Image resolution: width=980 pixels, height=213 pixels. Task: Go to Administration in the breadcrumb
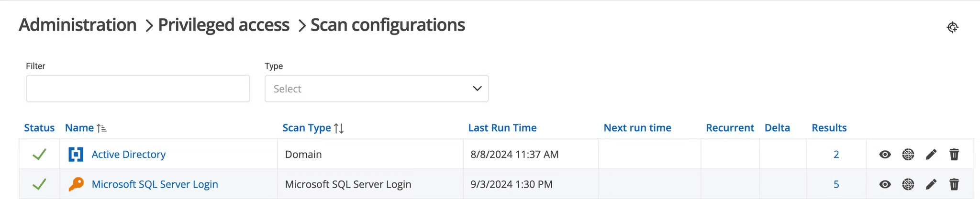(x=78, y=25)
